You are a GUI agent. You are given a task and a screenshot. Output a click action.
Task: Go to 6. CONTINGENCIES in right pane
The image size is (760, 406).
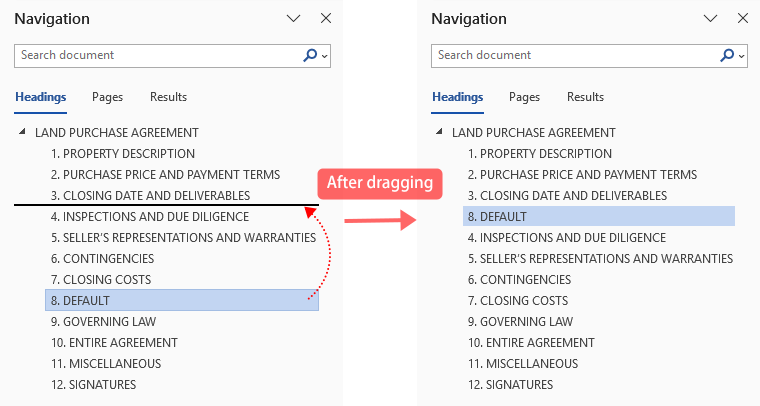[x=519, y=280]
